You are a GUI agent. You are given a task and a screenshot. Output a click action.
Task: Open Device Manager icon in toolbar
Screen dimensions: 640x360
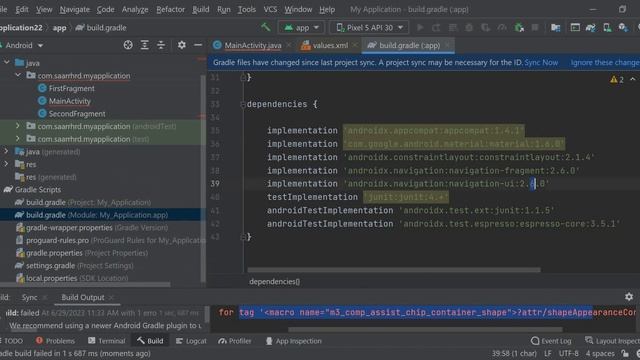[607, 27]
